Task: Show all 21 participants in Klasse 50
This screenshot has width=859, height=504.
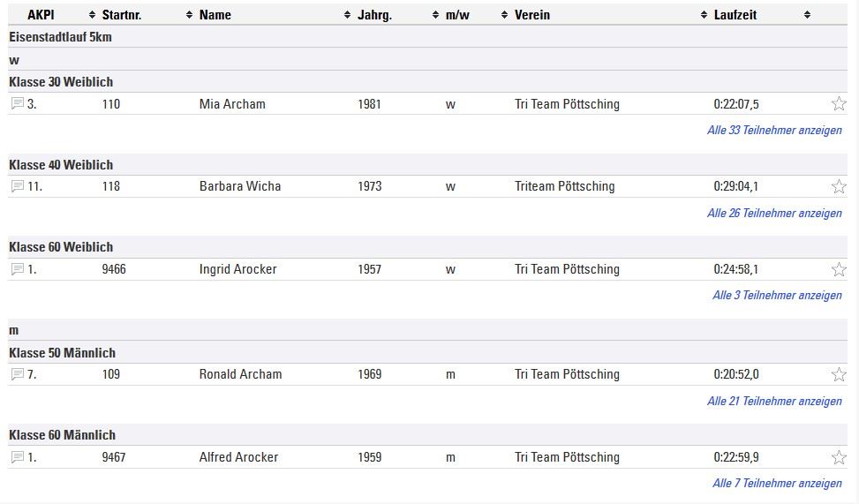Action: point(774,401)
